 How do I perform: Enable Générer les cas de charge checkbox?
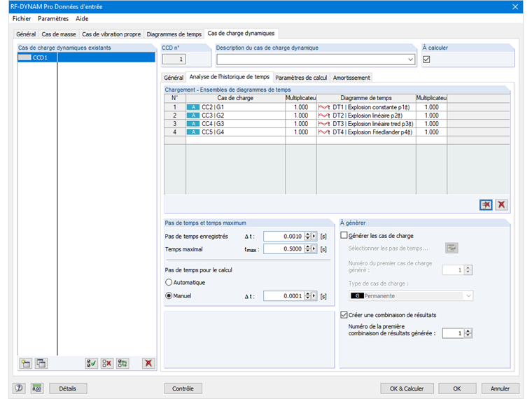click(344, 235)
